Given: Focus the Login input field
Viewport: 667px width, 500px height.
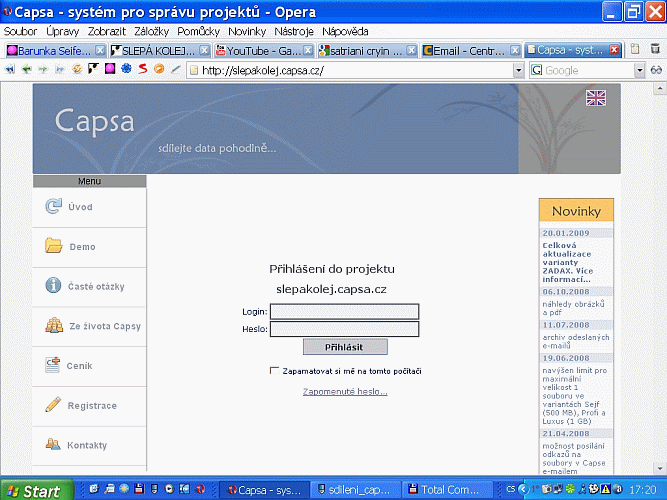Looking at the screenshot, I should coord(345,311).
